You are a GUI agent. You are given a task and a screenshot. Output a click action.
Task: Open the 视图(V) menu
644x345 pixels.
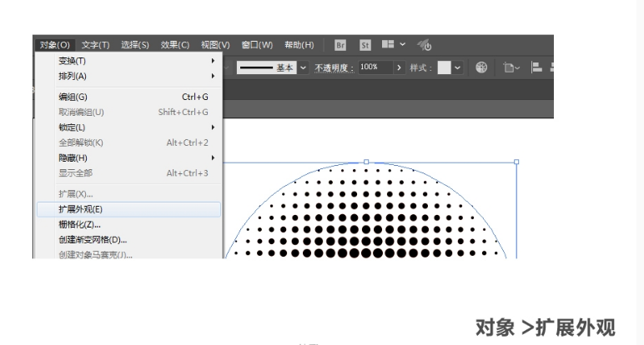(215, 45)
